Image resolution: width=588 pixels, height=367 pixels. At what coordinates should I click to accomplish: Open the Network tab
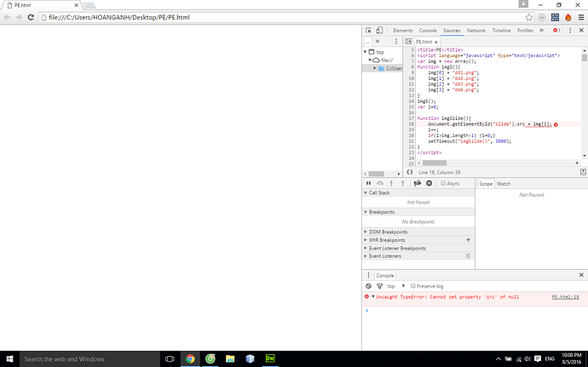[476, 30]
